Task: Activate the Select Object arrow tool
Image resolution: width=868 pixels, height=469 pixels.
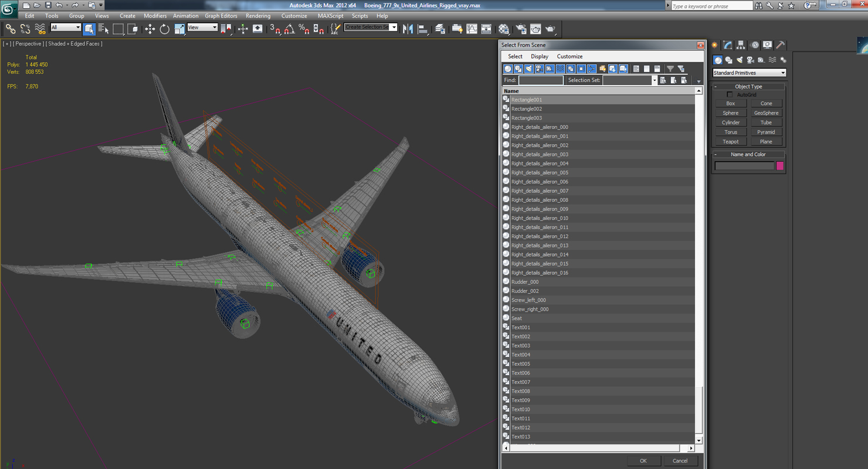Action: [x=89, y=29]
